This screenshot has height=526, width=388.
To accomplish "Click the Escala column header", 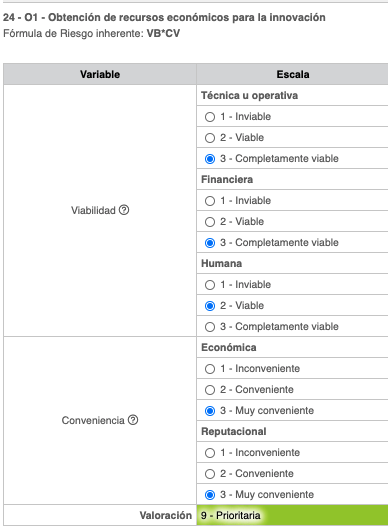I will pyautogui.click(x=292, y=74).
